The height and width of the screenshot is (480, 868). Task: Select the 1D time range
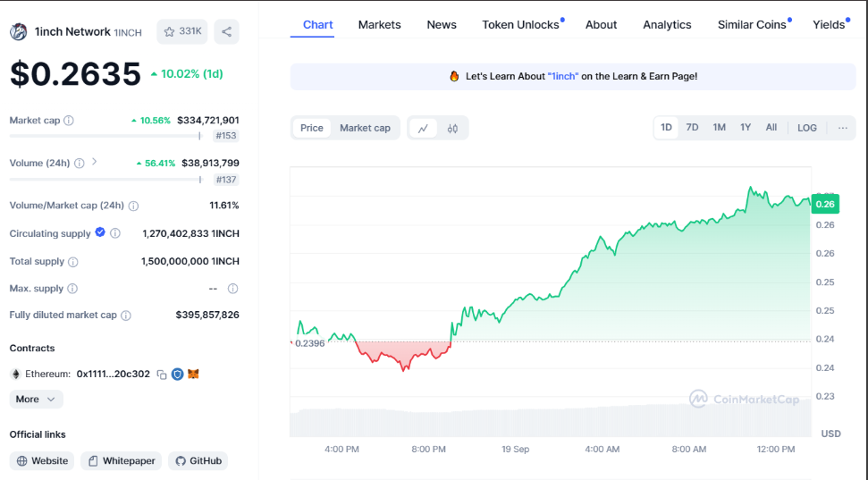click(x=666, y=127)
